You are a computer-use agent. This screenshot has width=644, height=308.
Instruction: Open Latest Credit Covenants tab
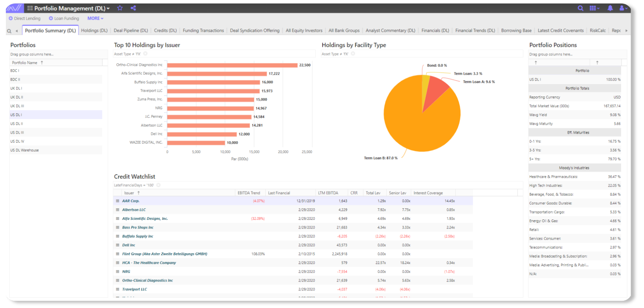tap(561, 30)
